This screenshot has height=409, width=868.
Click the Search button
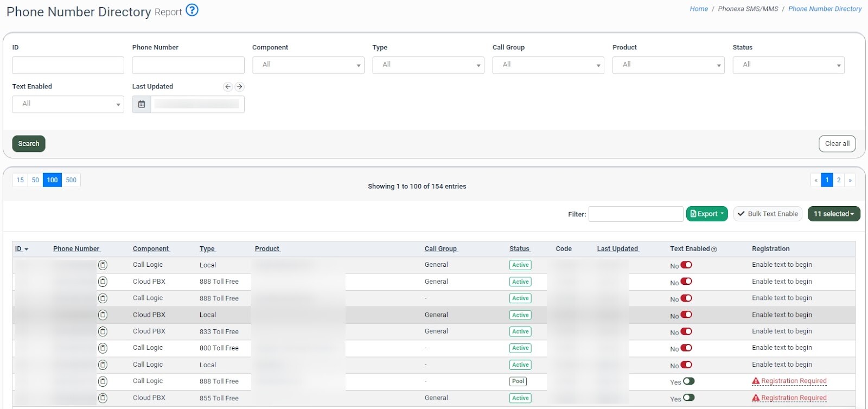(x=29, y=144)
